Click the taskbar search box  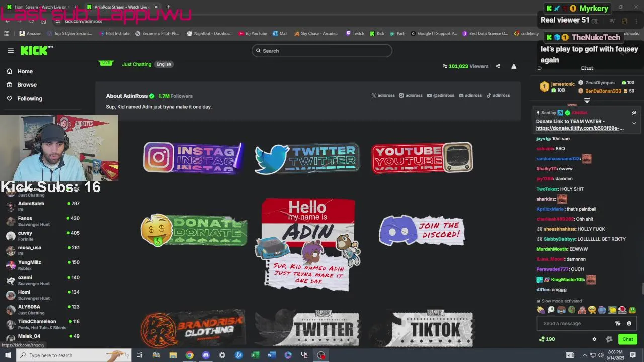(73, 355)
